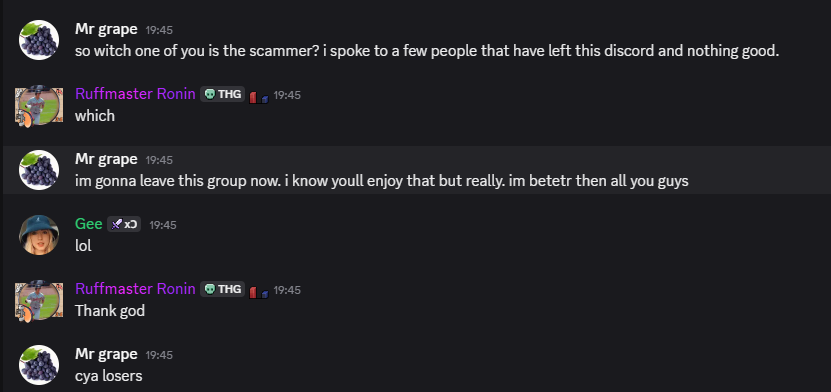
Task: Open Mr grape's profile from the scammer message username
Action: [x=106, y=29]
